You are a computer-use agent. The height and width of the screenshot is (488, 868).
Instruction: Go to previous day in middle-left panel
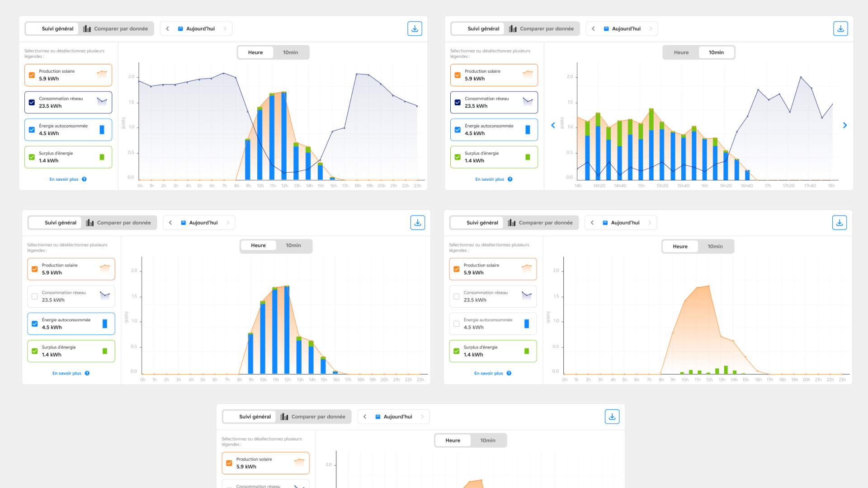(170, 222)
